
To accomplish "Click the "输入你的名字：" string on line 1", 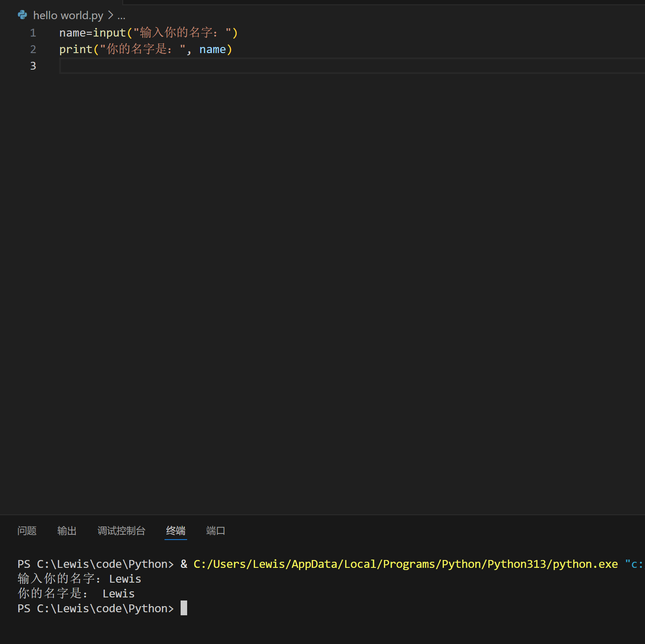I will tap(182, 33).
